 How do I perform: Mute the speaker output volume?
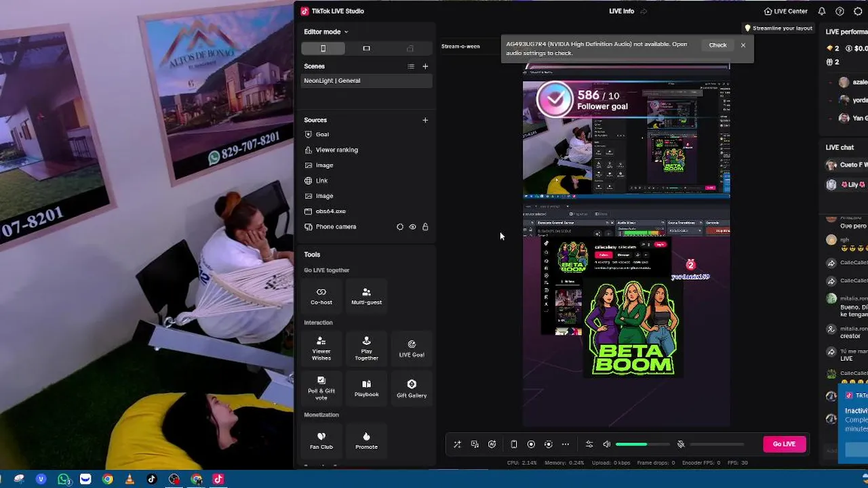click(607, 445)
